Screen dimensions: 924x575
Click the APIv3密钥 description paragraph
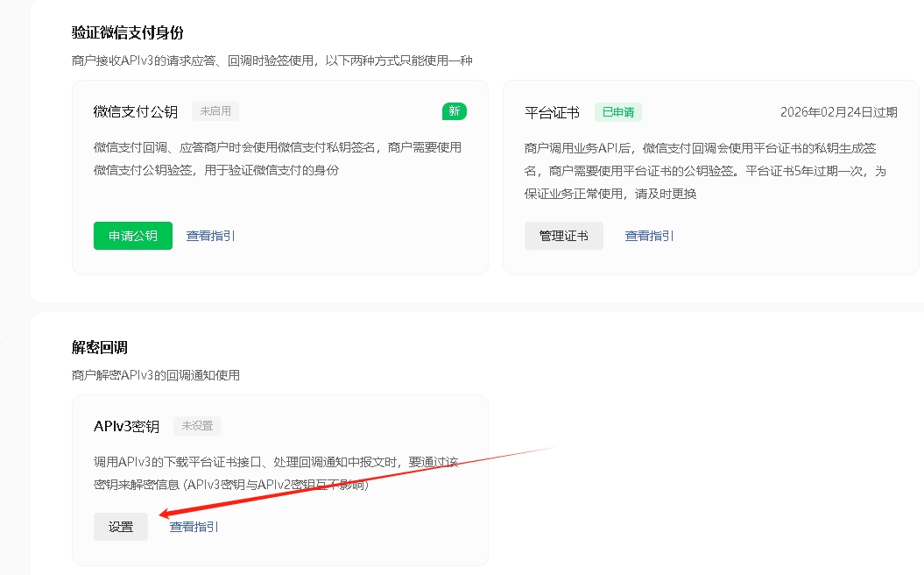(x=276, y=473)
